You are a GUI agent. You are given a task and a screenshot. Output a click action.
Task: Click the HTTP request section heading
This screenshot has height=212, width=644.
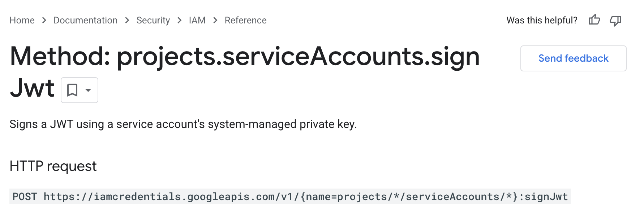(x=53, y=166)
